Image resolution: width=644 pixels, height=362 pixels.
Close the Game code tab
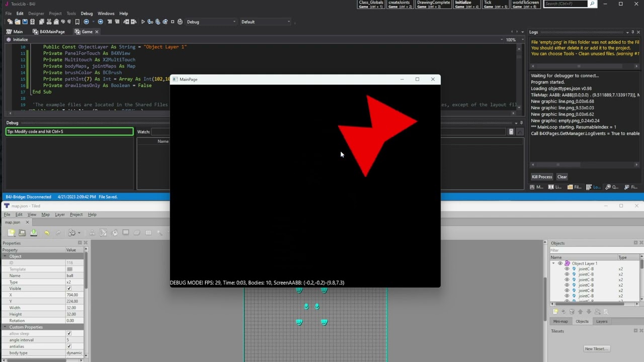(97, 32)
